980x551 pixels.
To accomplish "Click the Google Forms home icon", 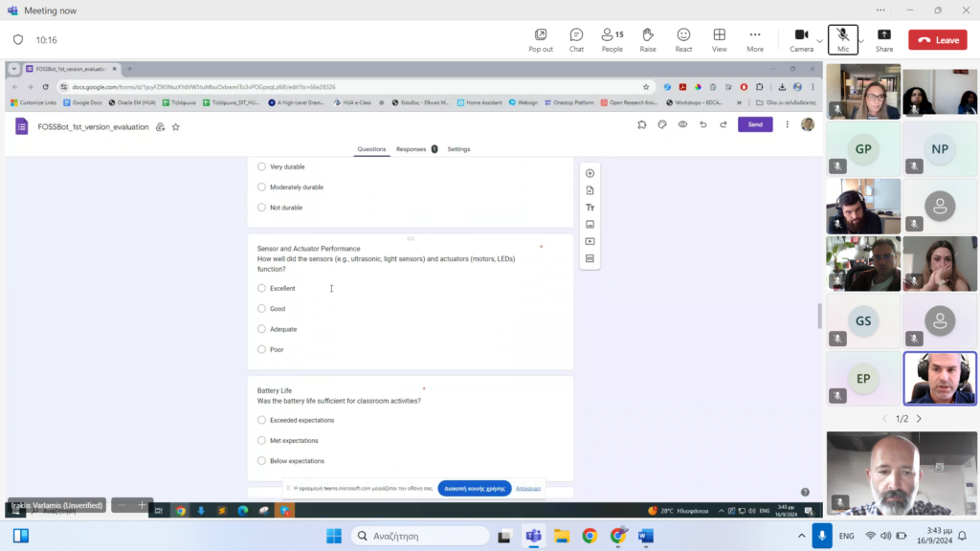I will coord(22,126).
